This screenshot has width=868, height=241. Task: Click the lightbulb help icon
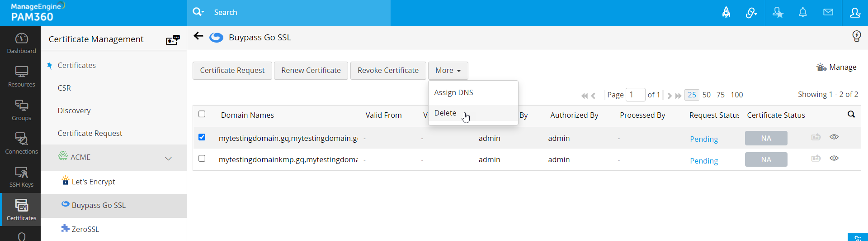pyautogui.click(x=856, y=36)
